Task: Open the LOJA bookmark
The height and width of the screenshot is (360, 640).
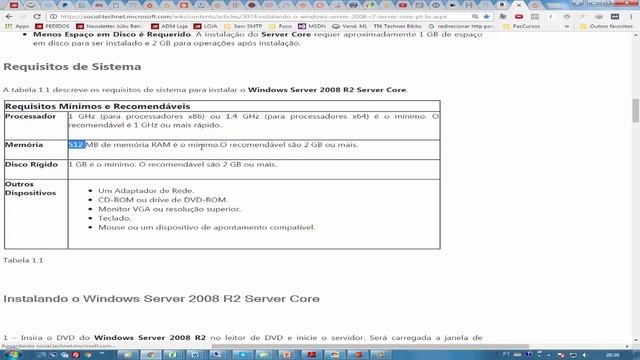Action: pyautogui.click(x=206, y=26)
